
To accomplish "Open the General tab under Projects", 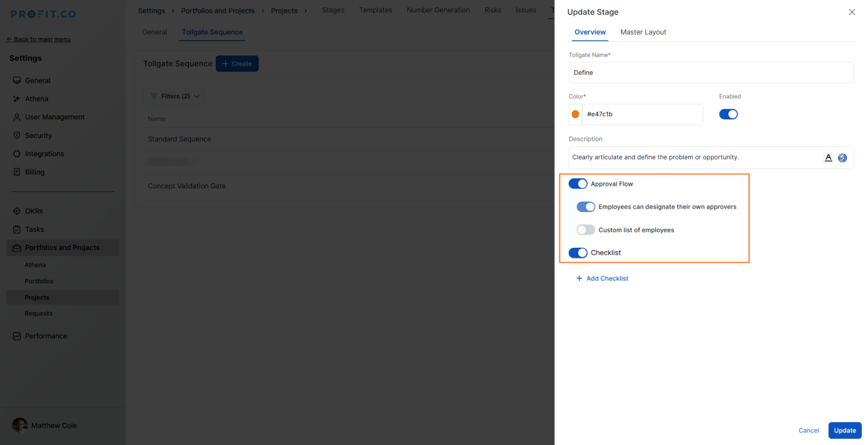I will [155, 32].
